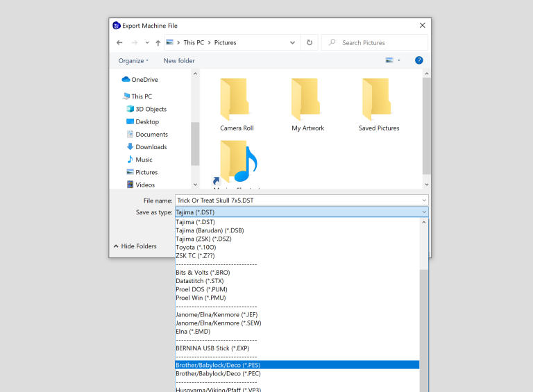This screenshot has height=392, width=533.
Task: Choose Tajima (*.DST) from the list
Action: coord(297,222)
